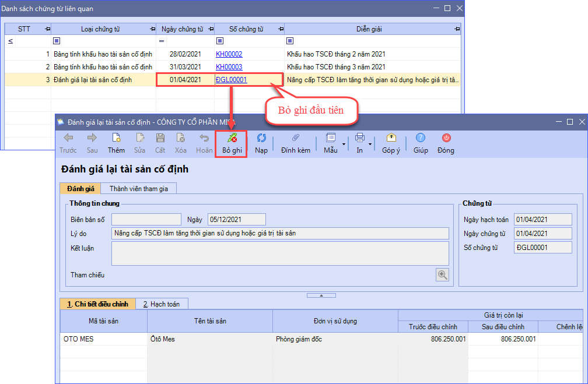The image size is (588, 384).
Task: Click the In printer icon
Action: [359, 139]
